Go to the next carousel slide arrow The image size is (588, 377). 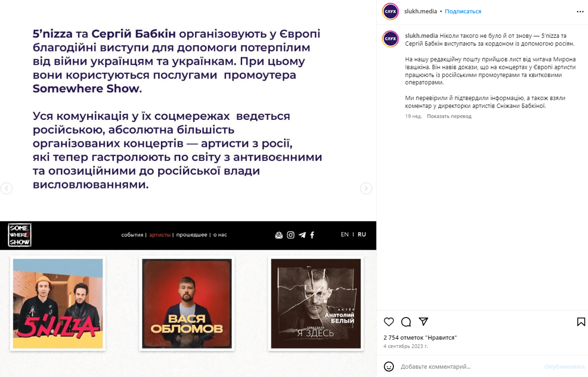tap(366, 188)
